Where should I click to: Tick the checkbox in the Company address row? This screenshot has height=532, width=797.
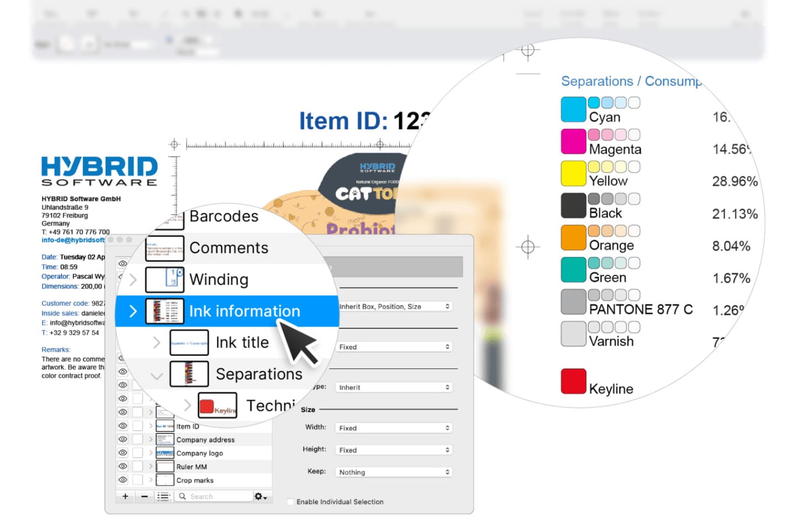coord(138,439)
